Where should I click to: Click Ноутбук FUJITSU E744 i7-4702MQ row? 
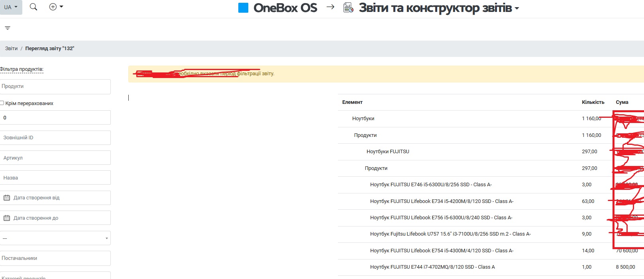tap(491, 267)
